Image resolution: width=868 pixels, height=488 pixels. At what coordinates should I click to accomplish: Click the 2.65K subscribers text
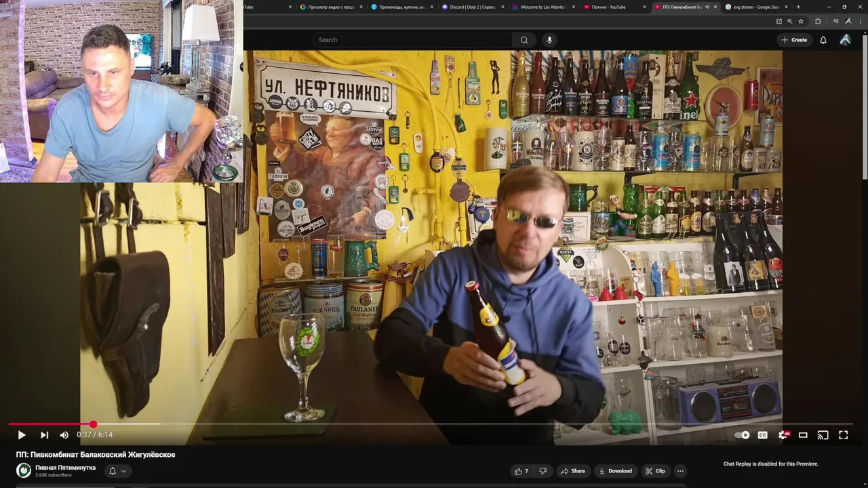[x=55, y=475]
